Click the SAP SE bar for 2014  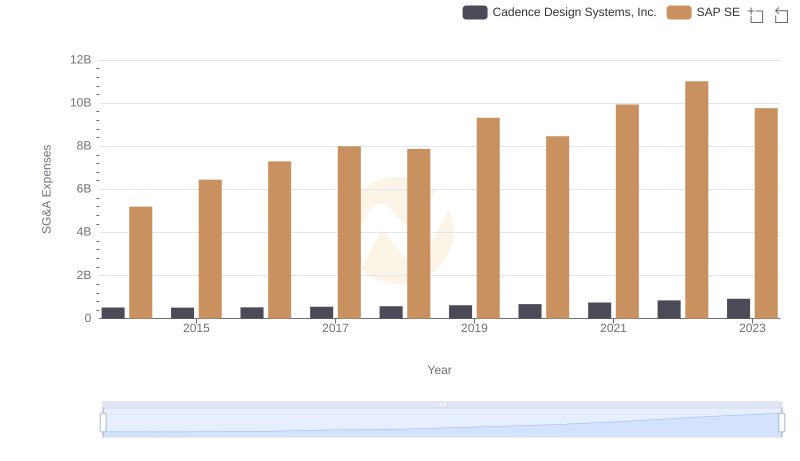[x=141, y=263]
